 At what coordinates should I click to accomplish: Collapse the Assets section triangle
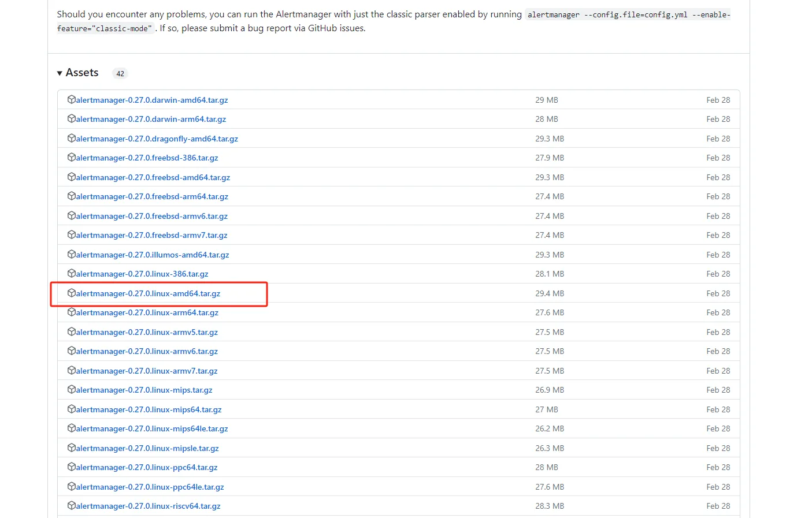(60, 73)
